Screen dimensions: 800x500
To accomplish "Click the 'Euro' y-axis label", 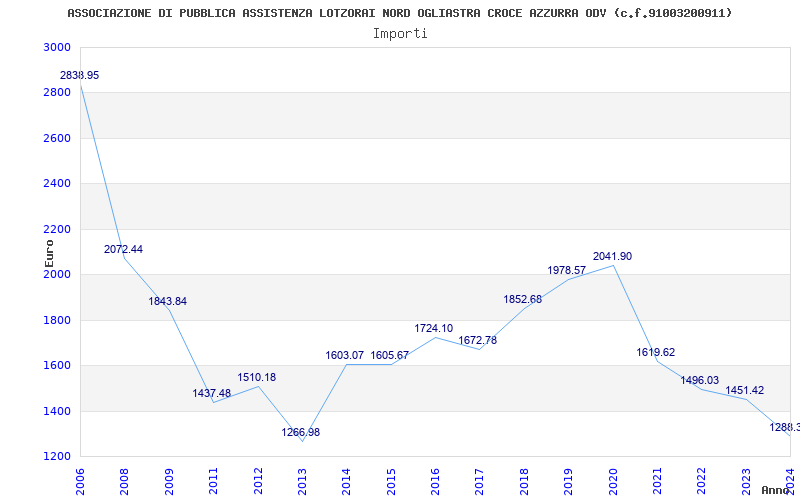I will click(49, 254).
